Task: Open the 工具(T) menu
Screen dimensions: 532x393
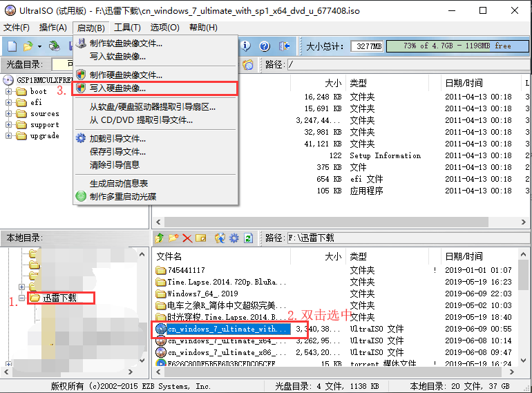Action: point(127,28)
